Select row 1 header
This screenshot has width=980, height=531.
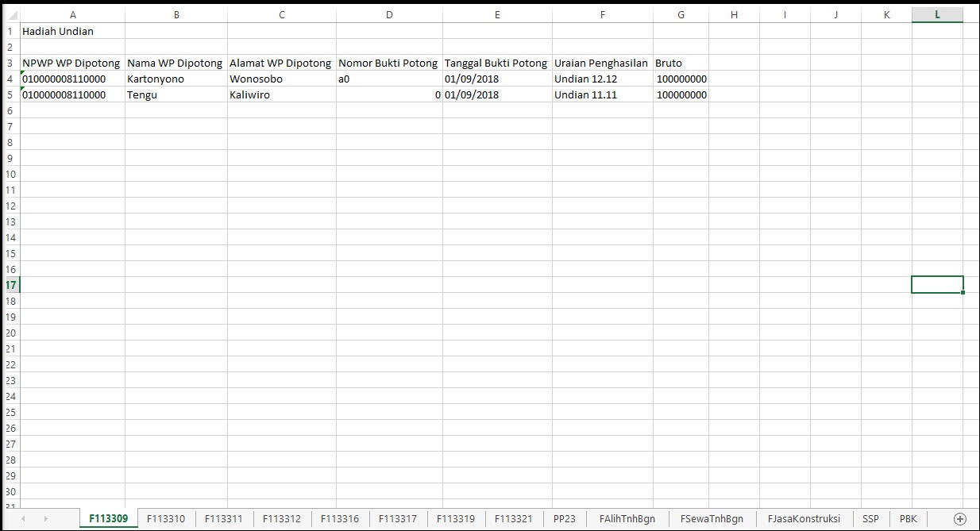pos(10,31)
